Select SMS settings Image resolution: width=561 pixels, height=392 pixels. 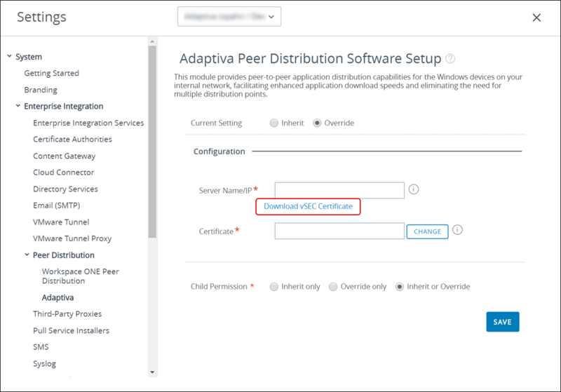pos(41,347)
